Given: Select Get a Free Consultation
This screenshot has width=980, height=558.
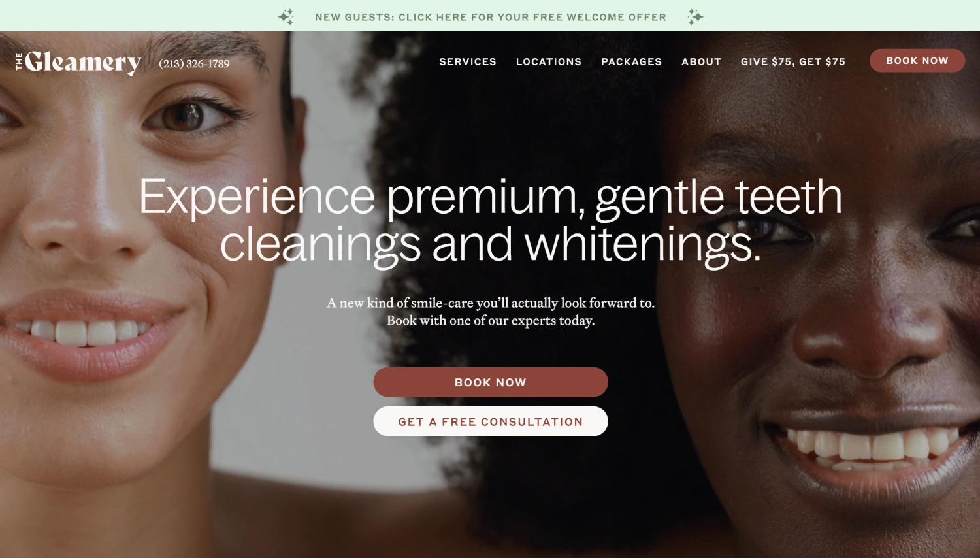Looking at the screenshot, I should pos(491,421).
